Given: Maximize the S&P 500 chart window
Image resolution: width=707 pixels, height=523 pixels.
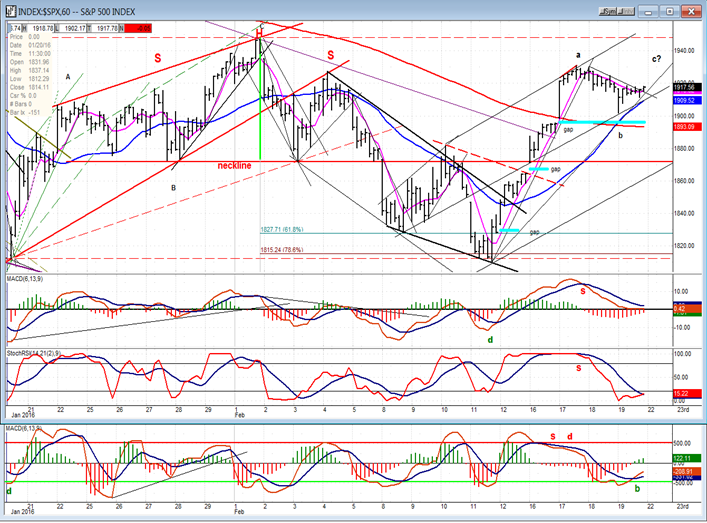Looking at the screenshot, I should pos(670,12).
